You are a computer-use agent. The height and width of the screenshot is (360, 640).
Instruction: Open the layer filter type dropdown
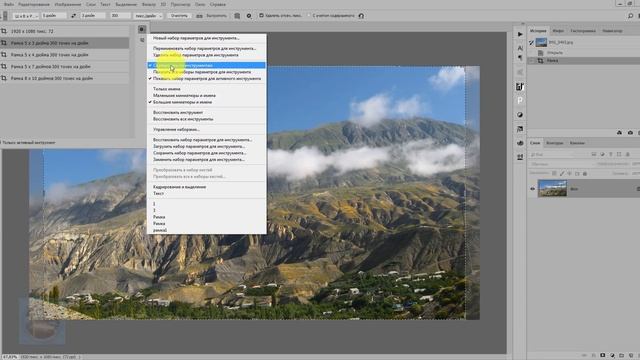click(x=558, y=154)
